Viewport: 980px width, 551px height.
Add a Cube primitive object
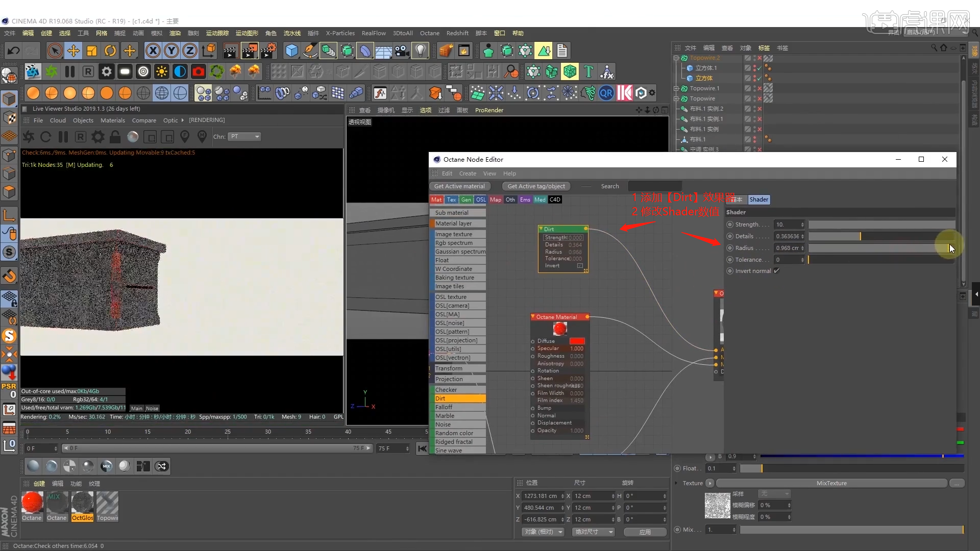(291, 51)
